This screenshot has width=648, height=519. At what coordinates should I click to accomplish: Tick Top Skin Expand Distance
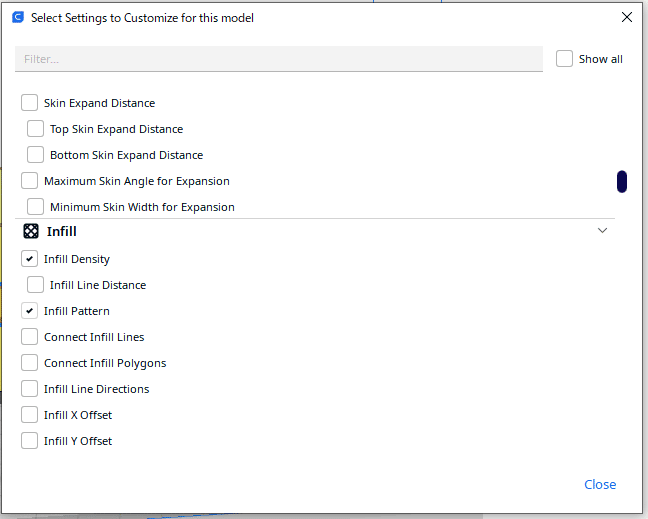[x=35, y=129]
